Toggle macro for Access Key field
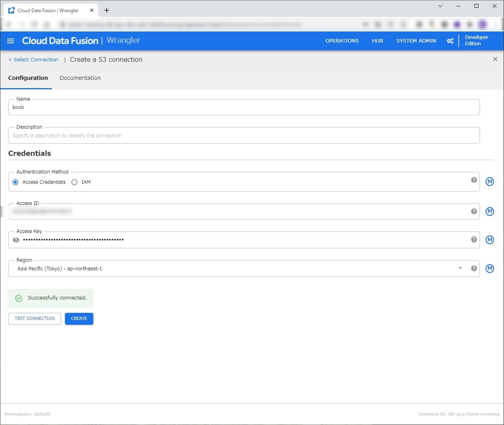The image size is (504, 425). [x=490, y=240]
